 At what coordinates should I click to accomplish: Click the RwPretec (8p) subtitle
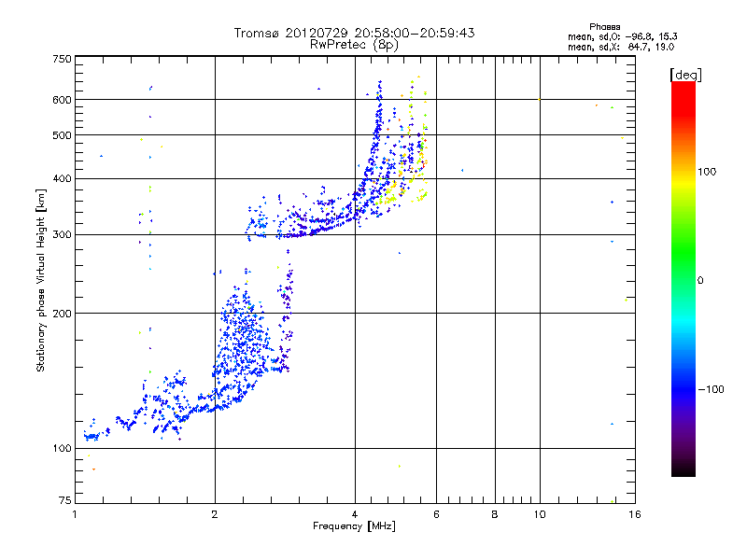[x=354, y=45]
